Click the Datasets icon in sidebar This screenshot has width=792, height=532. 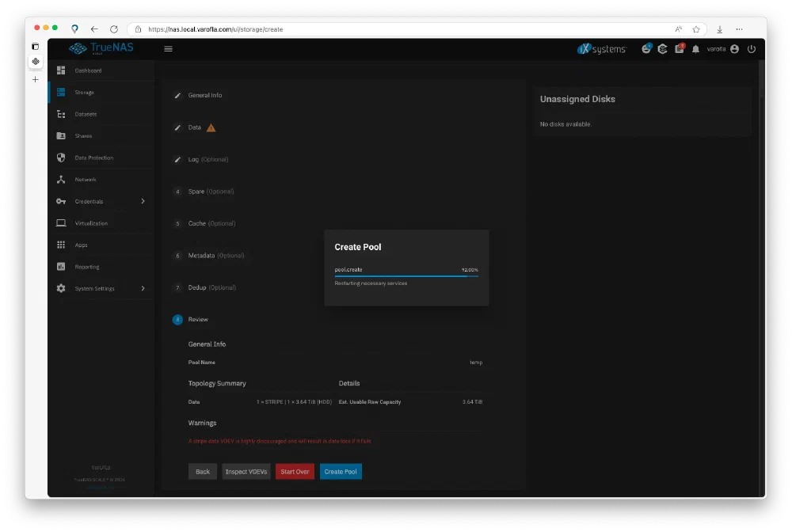[x=61, y=114]
